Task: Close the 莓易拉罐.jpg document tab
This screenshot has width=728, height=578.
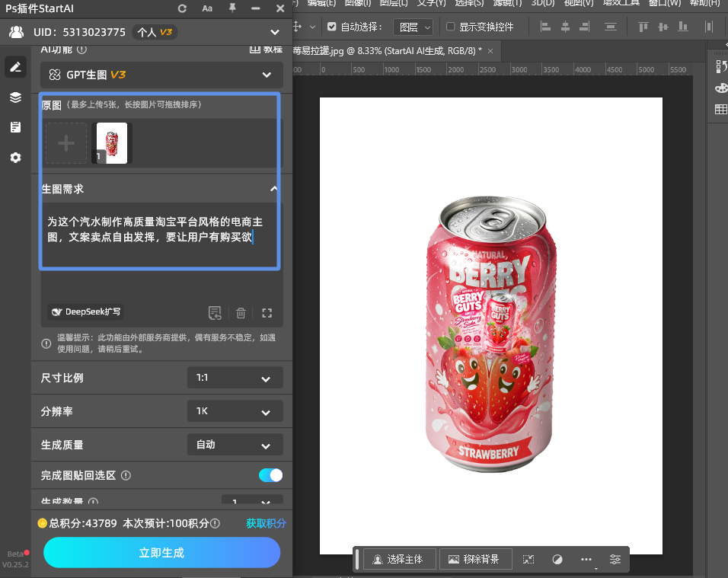Action: 490,51
